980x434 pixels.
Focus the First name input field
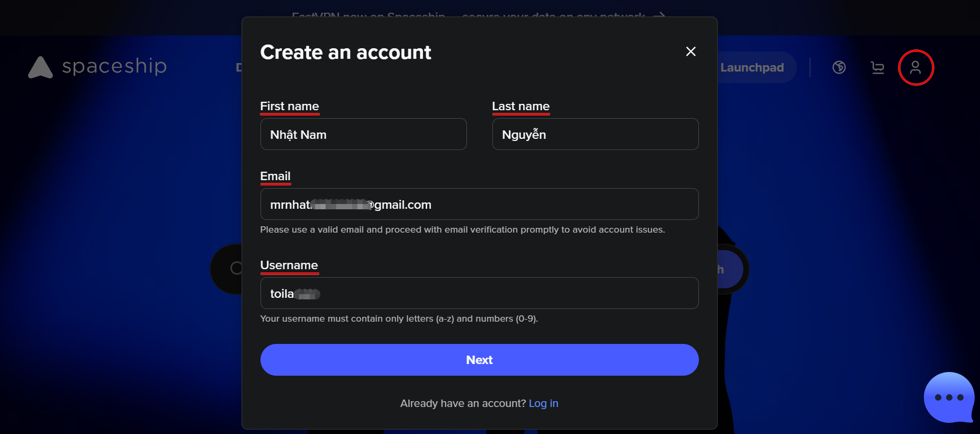[363, 135]
